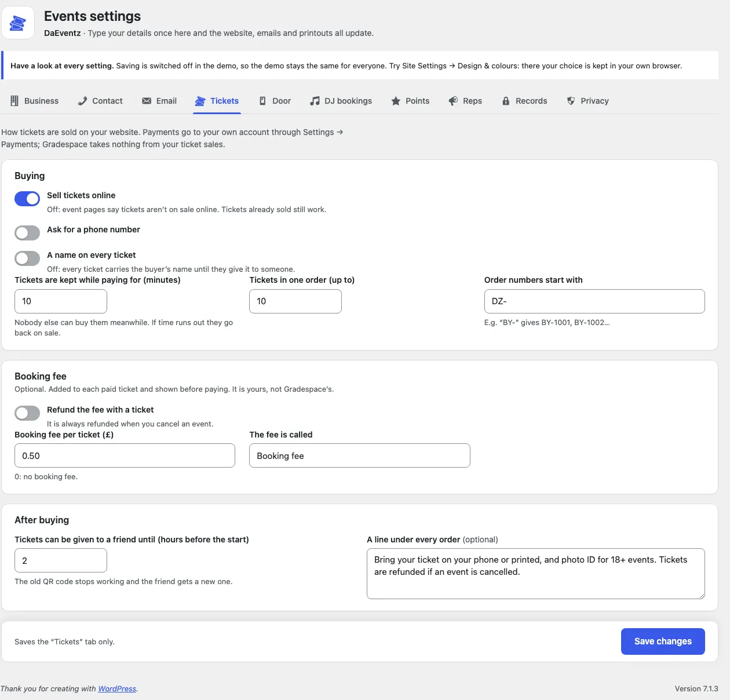730x700 pixels.
Task: Go to the Records tab
Action: click(524, 101)
